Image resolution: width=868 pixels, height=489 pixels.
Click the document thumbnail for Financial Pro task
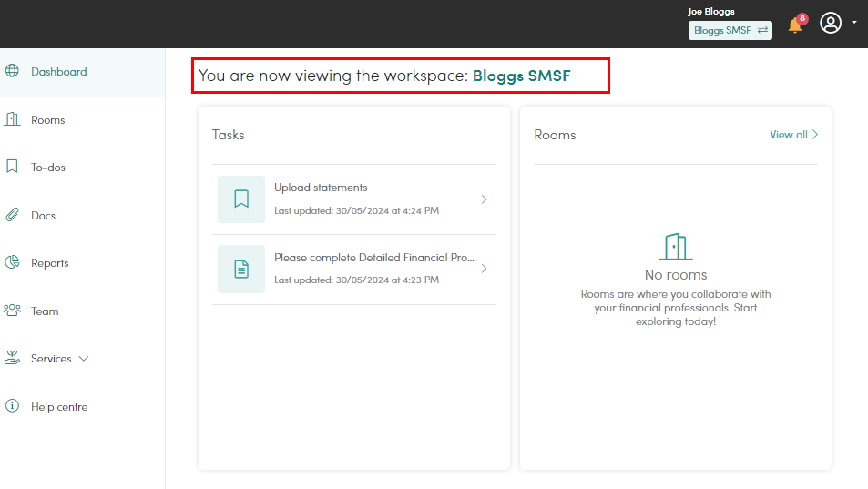(x=241, y=269)
